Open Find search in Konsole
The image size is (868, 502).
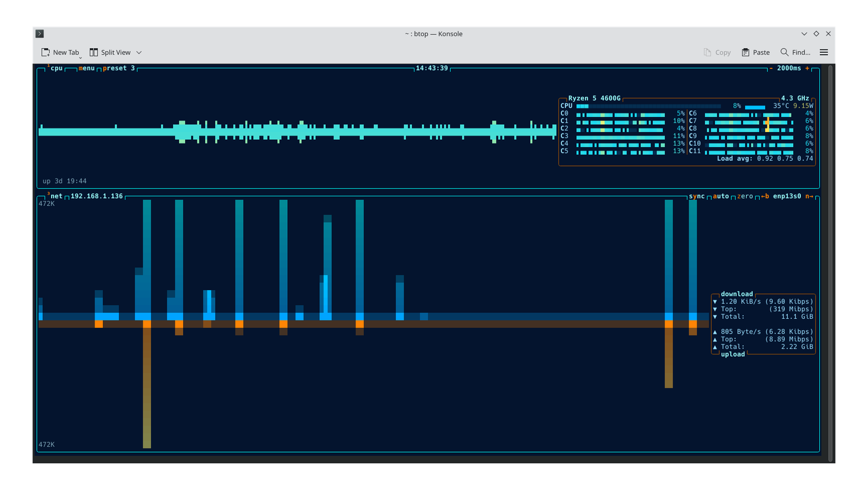click(x=795, y=52)
